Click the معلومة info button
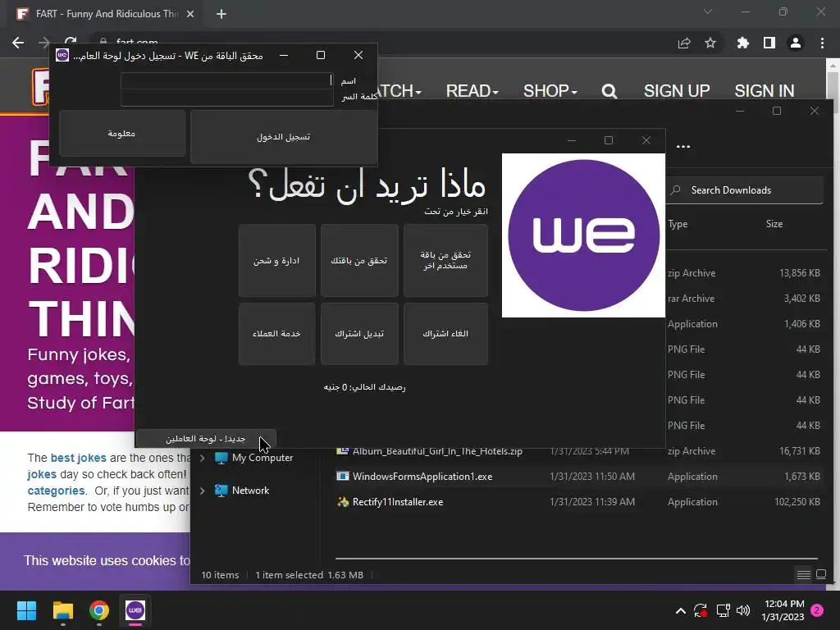Viewport: 840px width, 630px height. pos(122,134)
